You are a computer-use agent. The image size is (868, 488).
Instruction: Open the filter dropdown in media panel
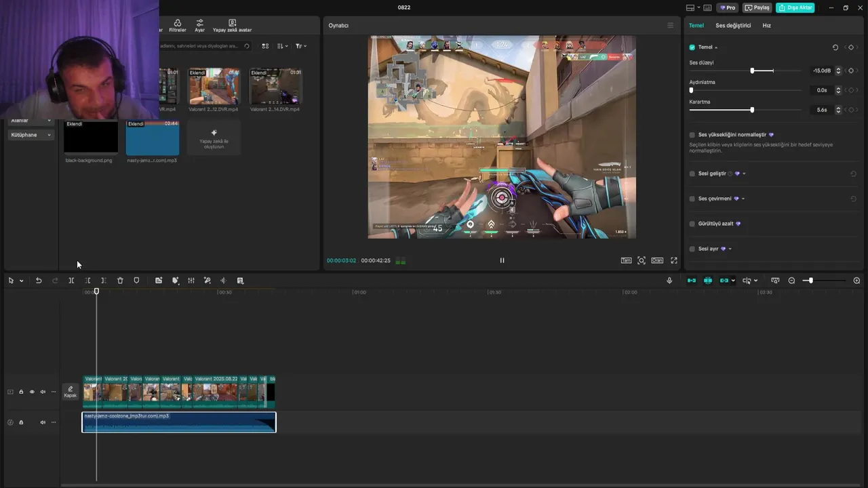pyautogui.click(x=301, y=46)
